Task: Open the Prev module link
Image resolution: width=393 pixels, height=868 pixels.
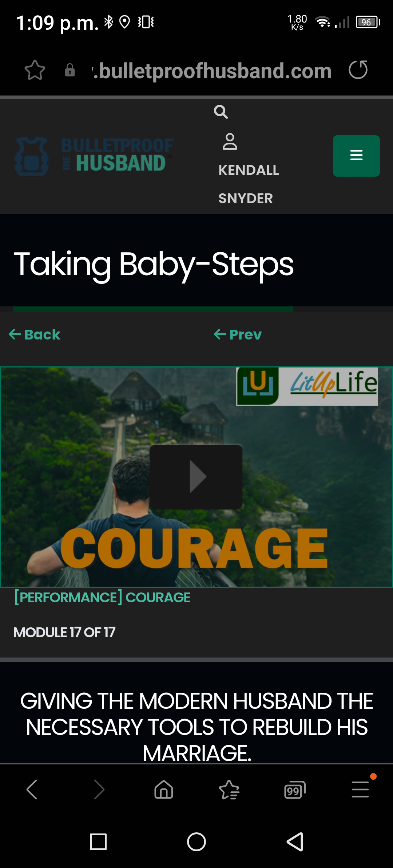Action: [238, 334]
